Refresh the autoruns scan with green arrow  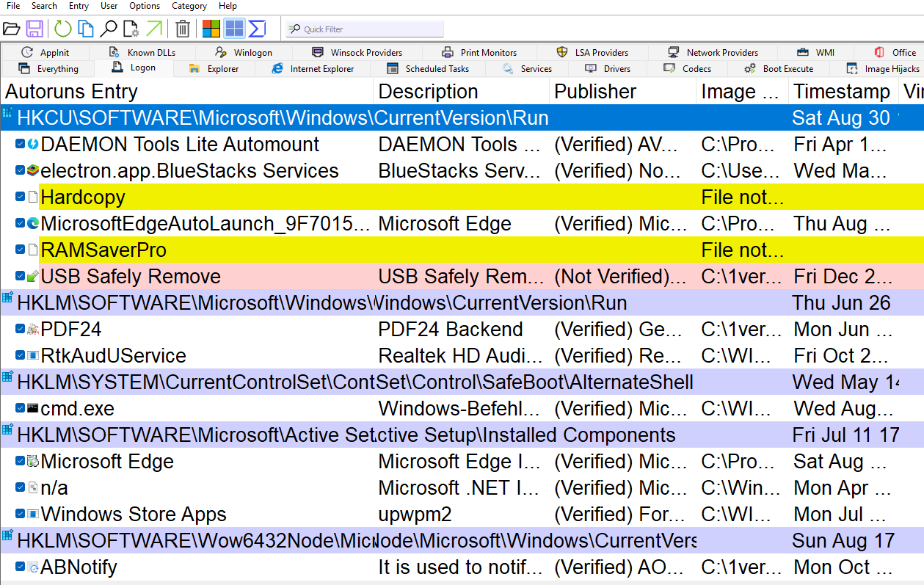point(63,29)
